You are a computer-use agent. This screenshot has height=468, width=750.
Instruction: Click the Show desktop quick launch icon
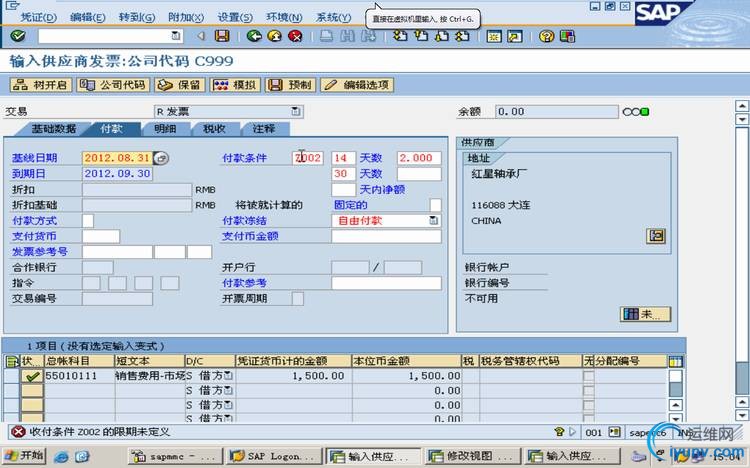(82, 456)
